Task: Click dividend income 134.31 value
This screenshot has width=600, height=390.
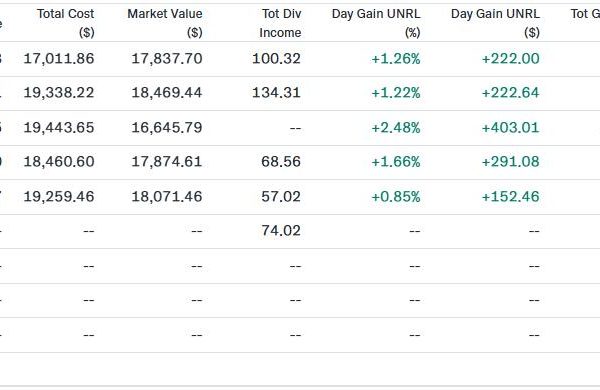Action: pyautogui.click(x=276, y=93)
